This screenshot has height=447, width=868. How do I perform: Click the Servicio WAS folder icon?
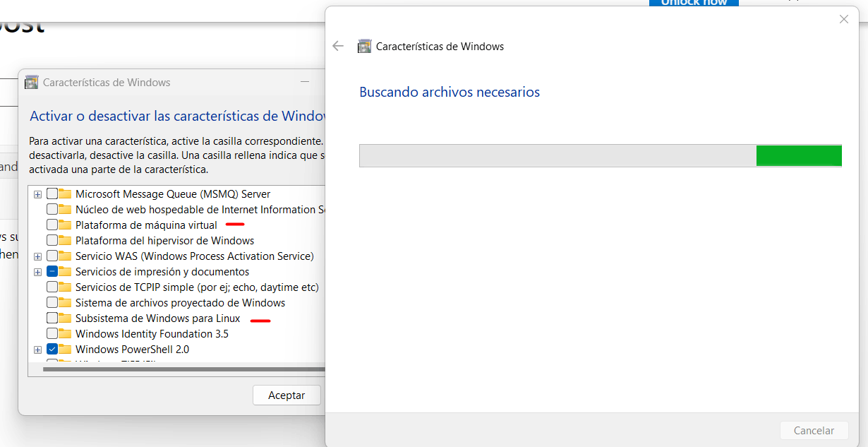[66, 256]
